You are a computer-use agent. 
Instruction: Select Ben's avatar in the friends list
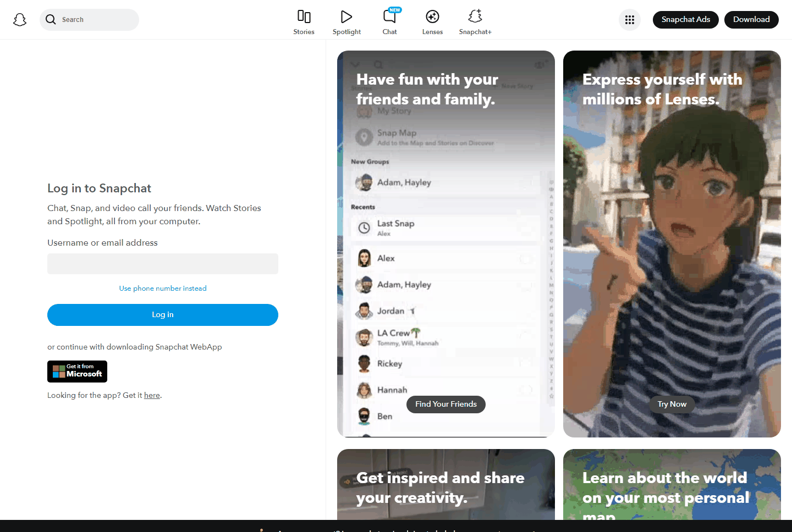click(x=364, y=416)
